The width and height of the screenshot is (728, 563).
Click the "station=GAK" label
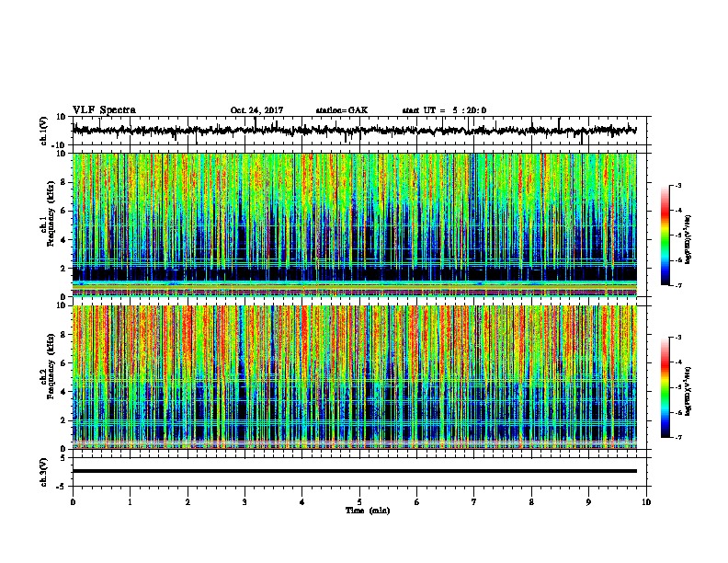click(x=342, y=110)
